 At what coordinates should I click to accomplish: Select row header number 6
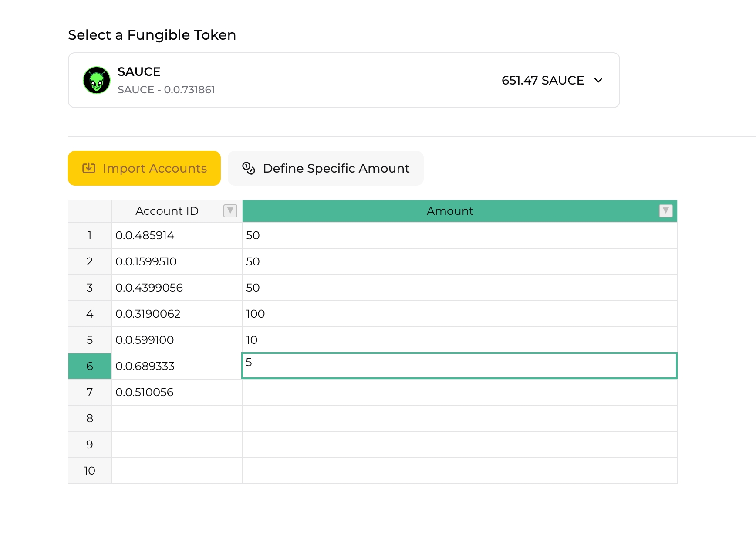click(90, 366)
